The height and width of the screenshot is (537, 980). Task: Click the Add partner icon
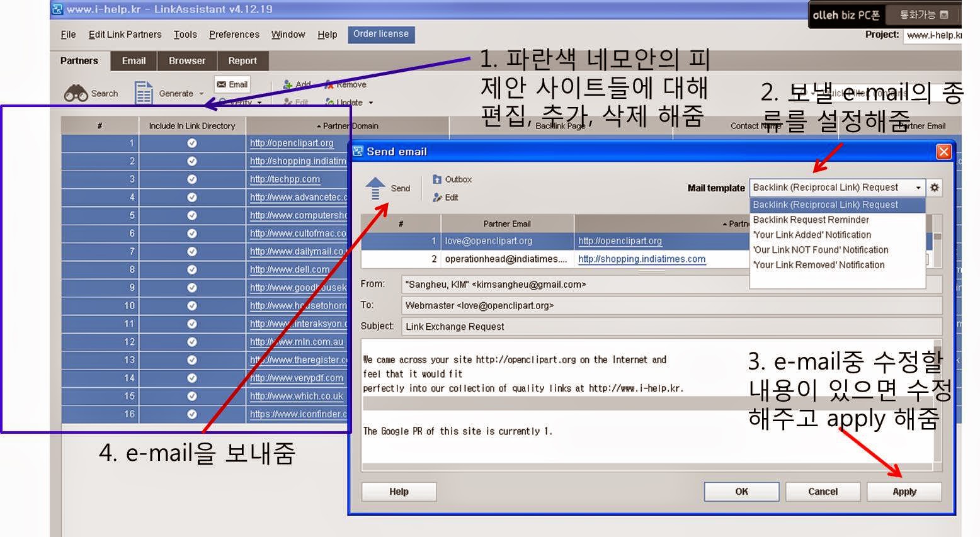[x=288, y=84]
